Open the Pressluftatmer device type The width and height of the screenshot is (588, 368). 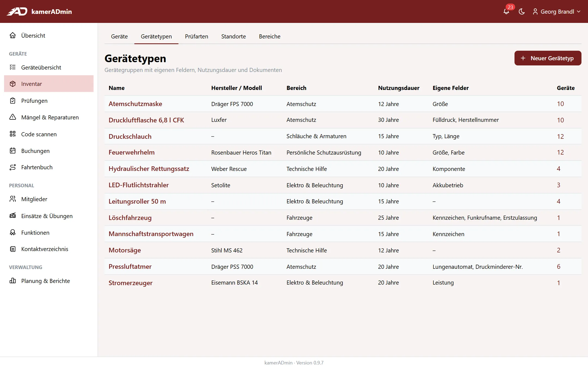(x=130, y=267)
